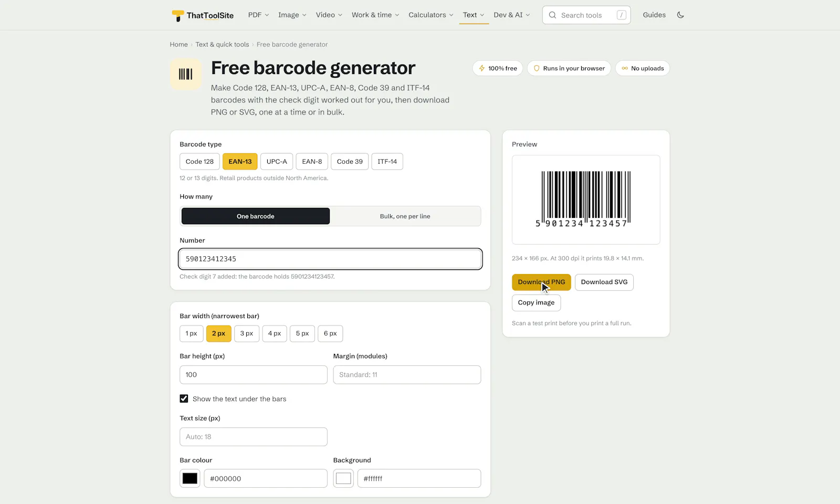The width and height of the screenshot is (840, 504).
Task: Click the No uploads badge
Action: click(x=643, y=68)
